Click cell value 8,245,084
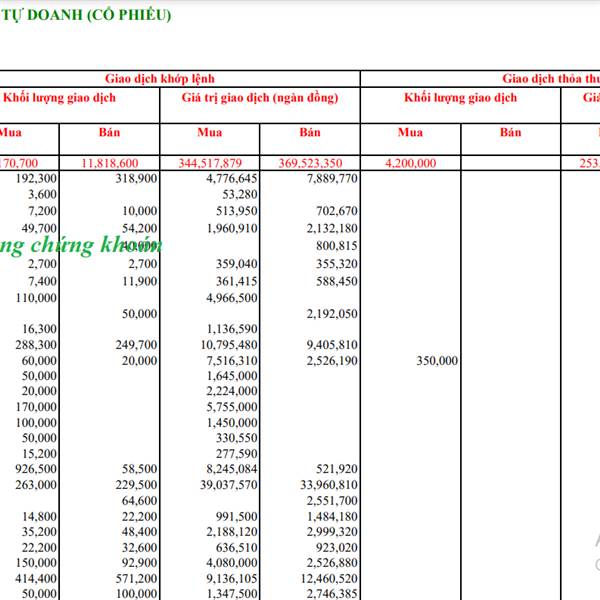 [232, 469]
